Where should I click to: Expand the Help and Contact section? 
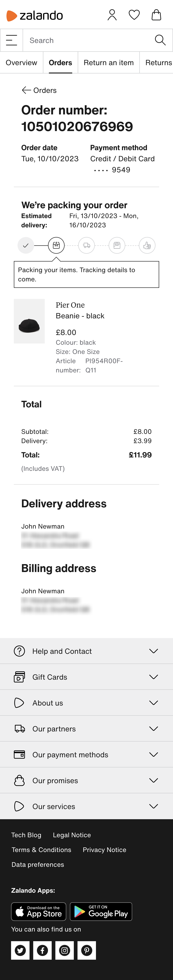(86, 651)
